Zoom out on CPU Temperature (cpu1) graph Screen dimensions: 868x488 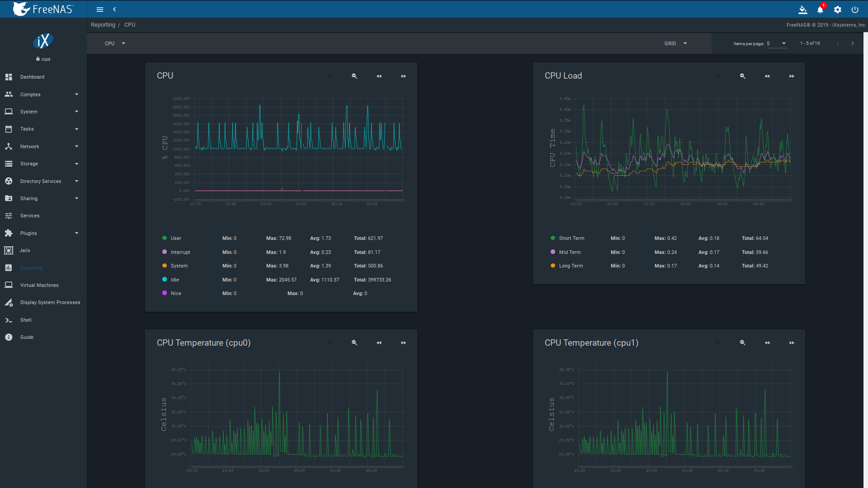(742, 343)
